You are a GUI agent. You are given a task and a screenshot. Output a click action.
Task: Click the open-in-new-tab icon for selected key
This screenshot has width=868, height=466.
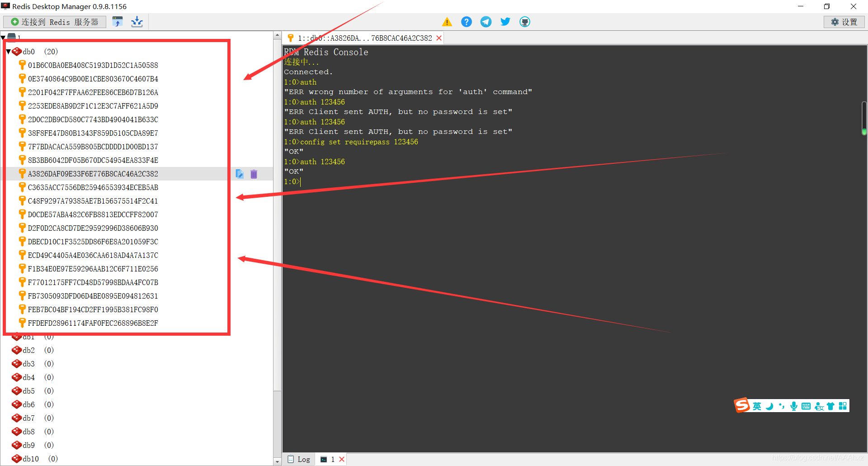pyautogui.click(x=240, y=174)
